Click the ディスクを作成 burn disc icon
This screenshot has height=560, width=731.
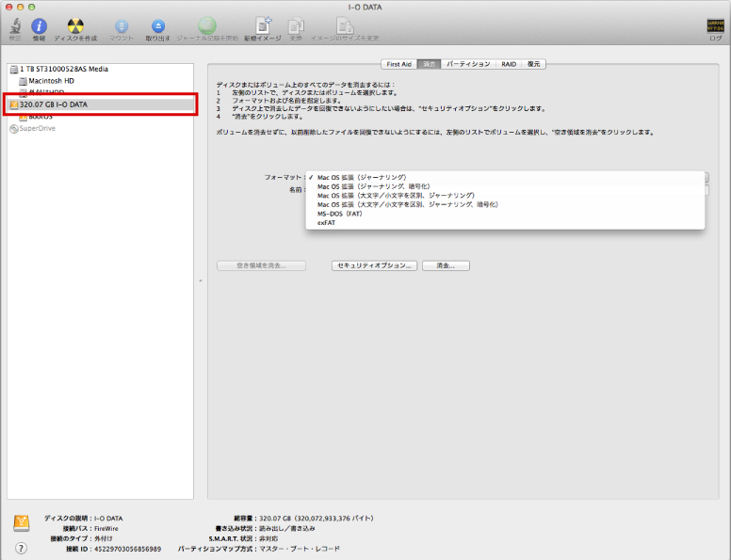pyautogui.click(x=75, y=26)
